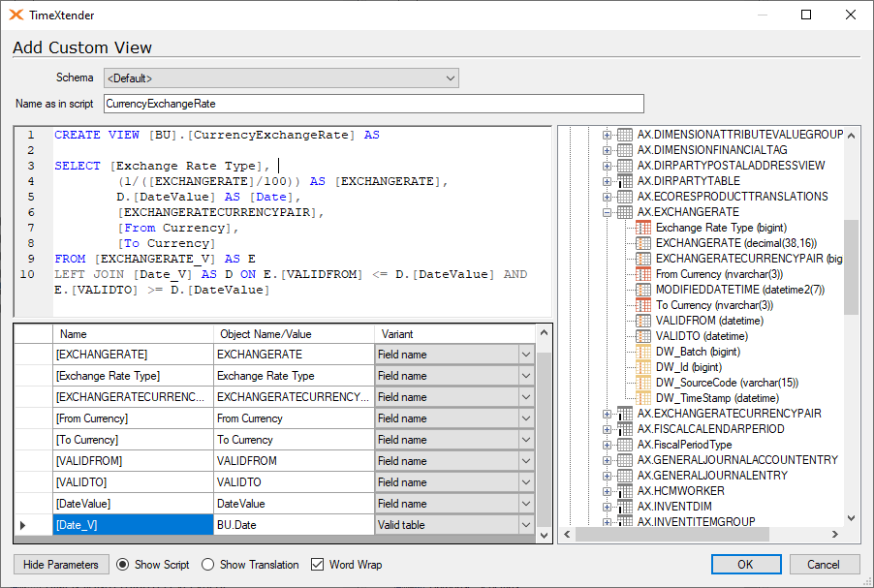Click the Object Name/Value column header
This screenshot has height=588, width=874.
click(x=294, y=334)
